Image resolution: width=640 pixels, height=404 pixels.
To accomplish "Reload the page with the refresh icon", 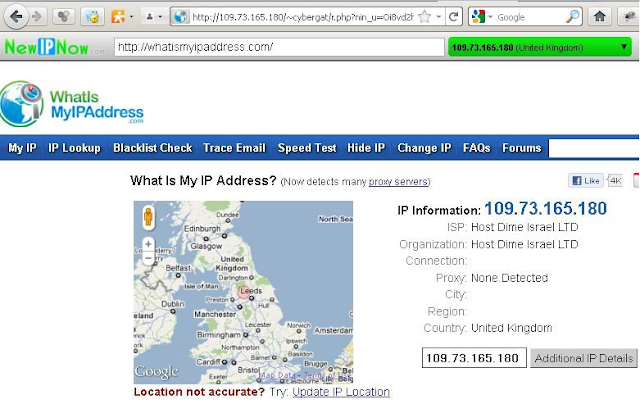I will tap(453, 17).
